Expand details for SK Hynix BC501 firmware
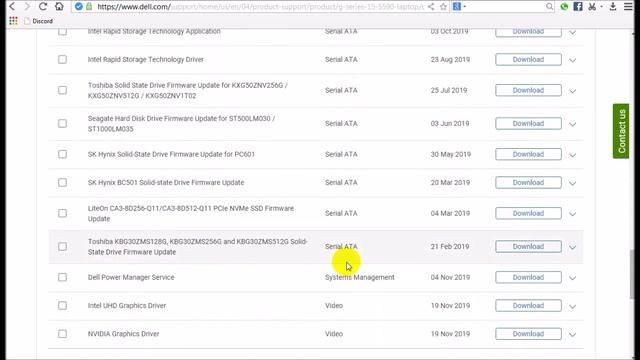 click(x=572, y=183)
